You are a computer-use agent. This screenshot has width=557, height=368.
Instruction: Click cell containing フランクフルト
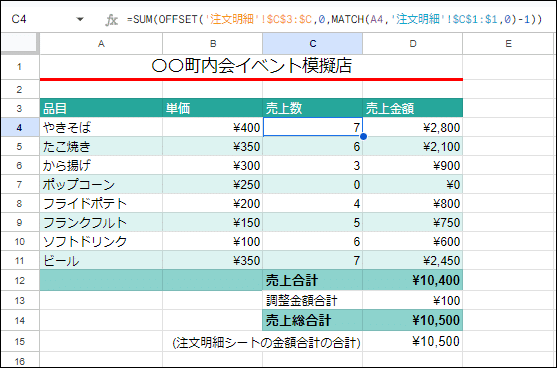[x=101, y=222]
